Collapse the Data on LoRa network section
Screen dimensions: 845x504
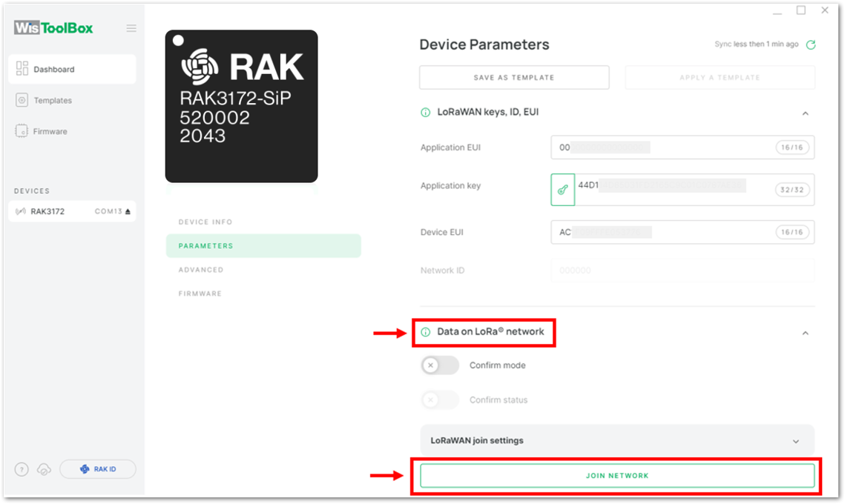tap(805, 333)
